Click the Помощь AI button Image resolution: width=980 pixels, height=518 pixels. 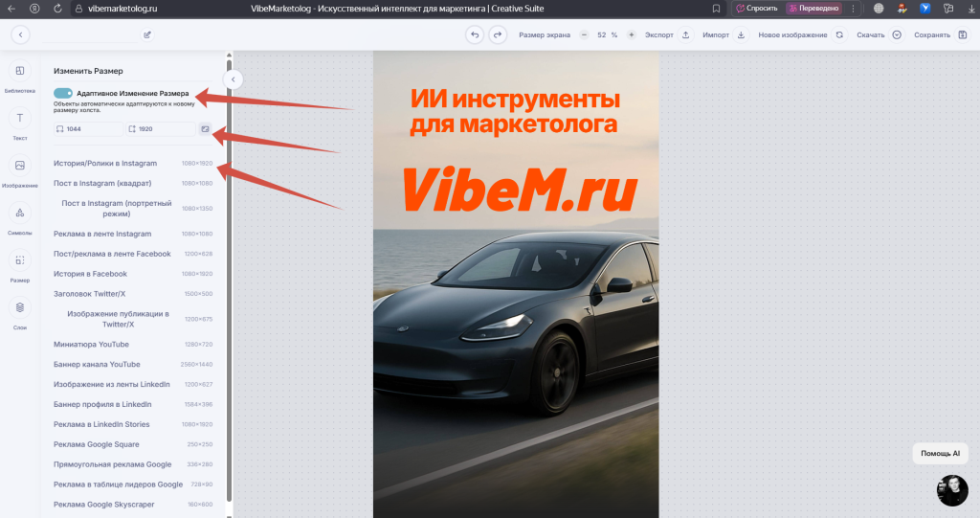[940, 453]
